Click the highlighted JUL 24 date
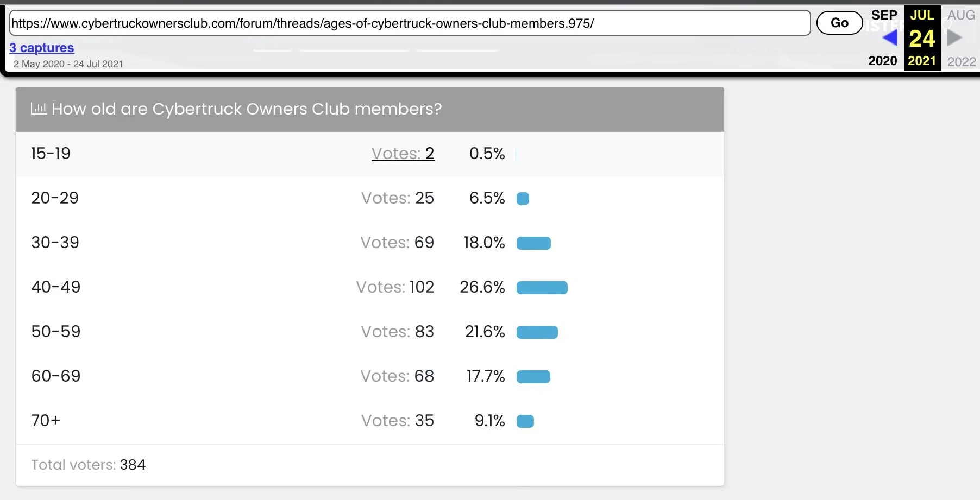Screen dimensions: 980x500 pyautogui.click(x=922, y=38)
